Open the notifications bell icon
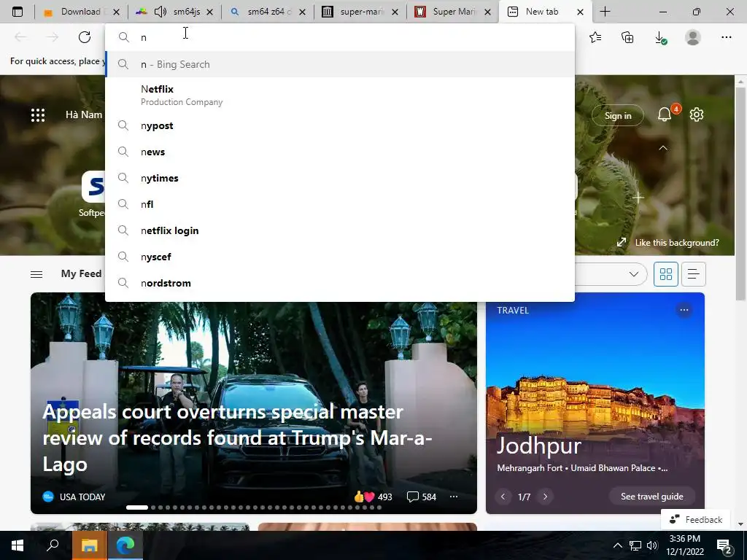 (665, 114)
